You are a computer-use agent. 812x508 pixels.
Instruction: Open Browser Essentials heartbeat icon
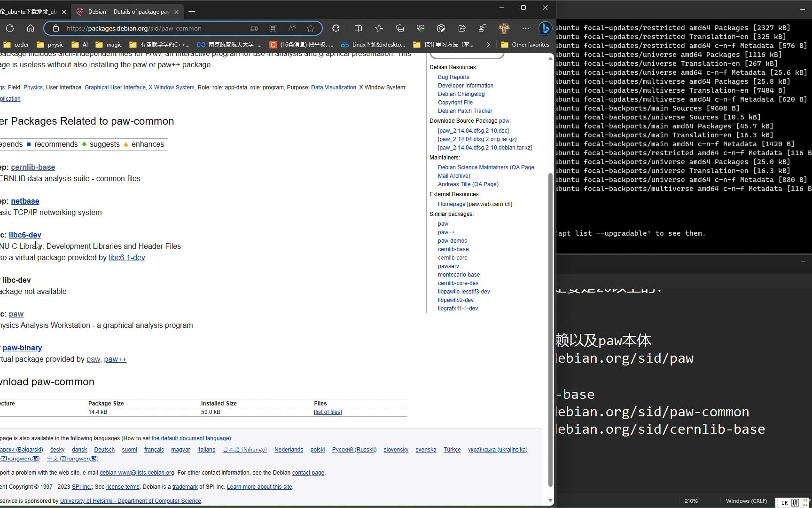421,28
